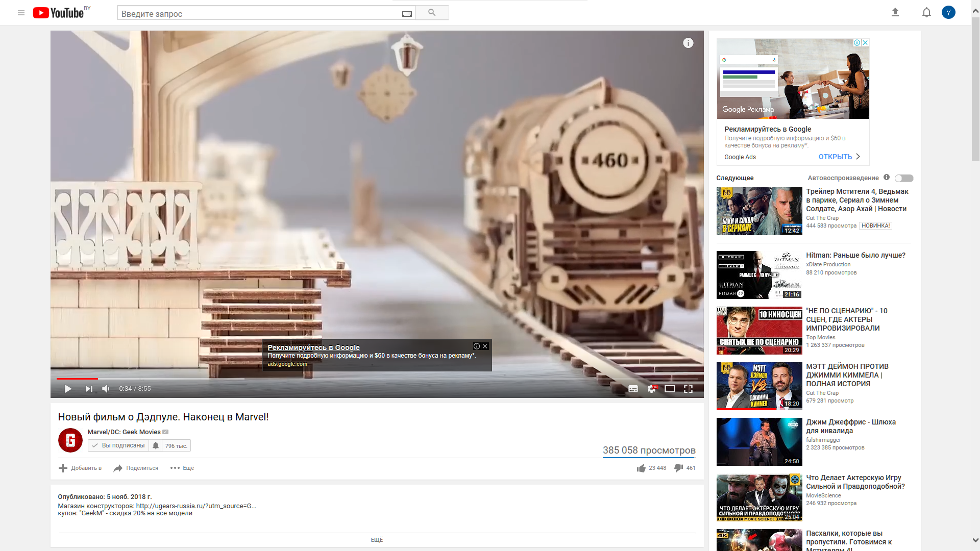980x551 pixels.
Task: Click the upload video icon
Action: coord(895,13)
